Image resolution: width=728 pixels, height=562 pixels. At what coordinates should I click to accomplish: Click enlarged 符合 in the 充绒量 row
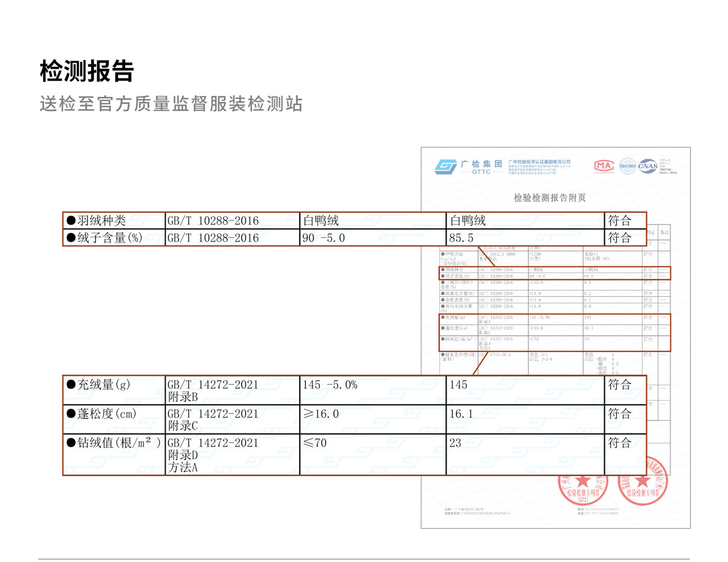point(625,390)
